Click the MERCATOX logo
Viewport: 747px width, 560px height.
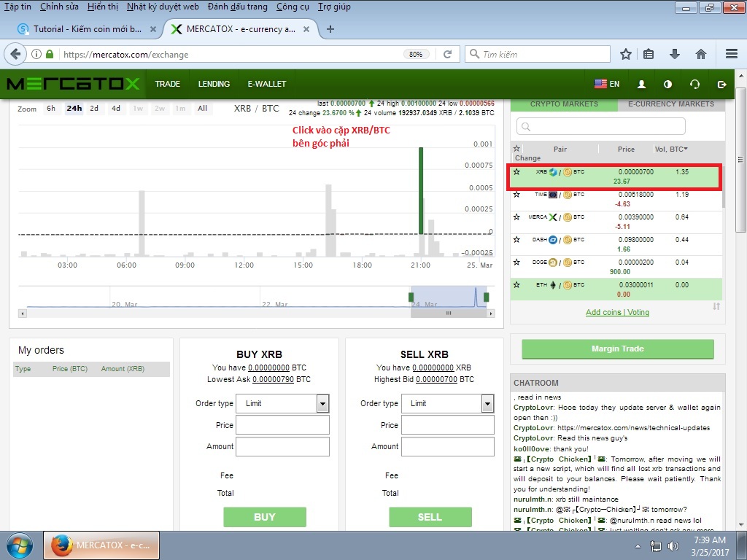click(74, 84)
